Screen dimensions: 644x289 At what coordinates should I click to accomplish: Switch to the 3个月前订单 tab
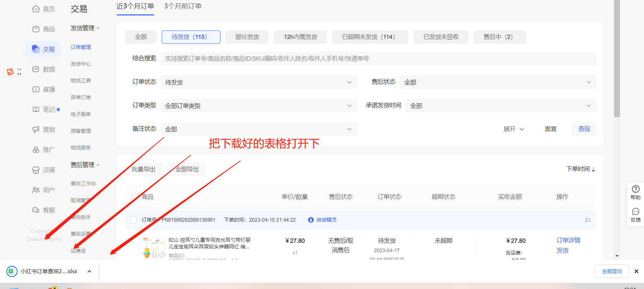183,6
